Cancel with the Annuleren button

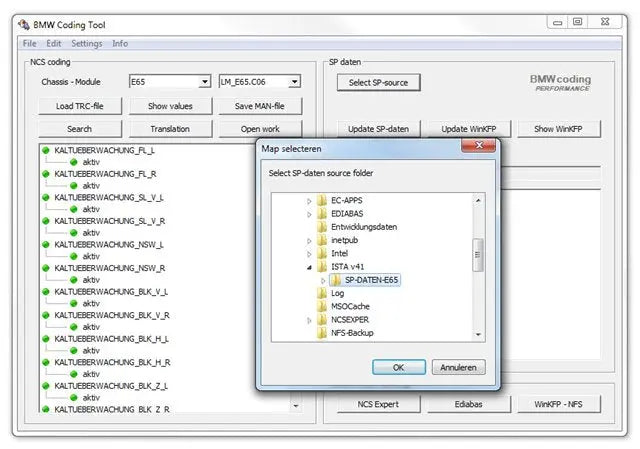458,367
